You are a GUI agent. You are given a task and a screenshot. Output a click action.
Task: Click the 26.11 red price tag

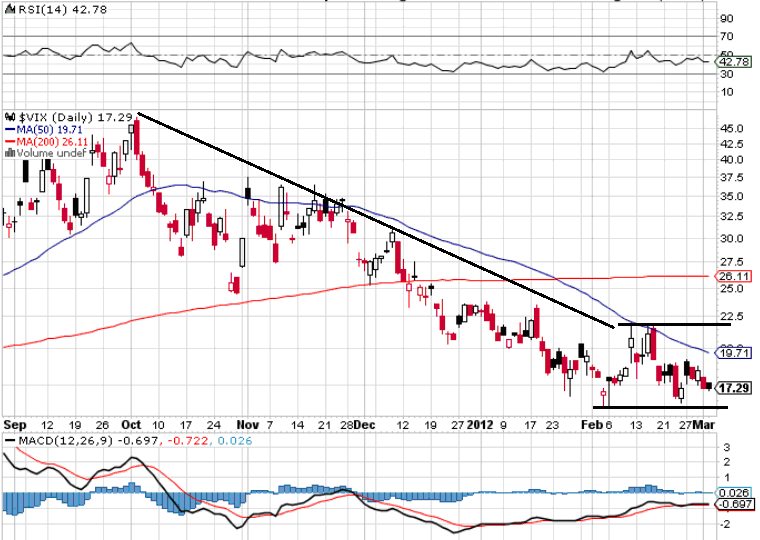(x=734, y=276)
